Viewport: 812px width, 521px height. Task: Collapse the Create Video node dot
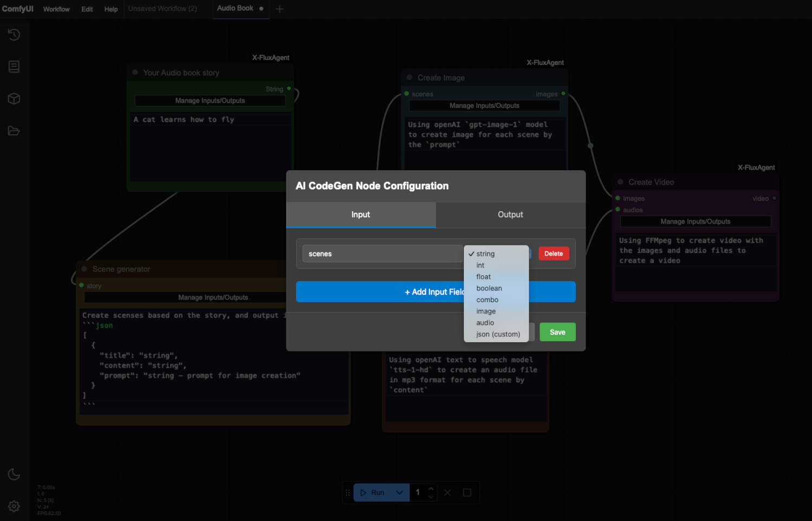click(621, 182)
